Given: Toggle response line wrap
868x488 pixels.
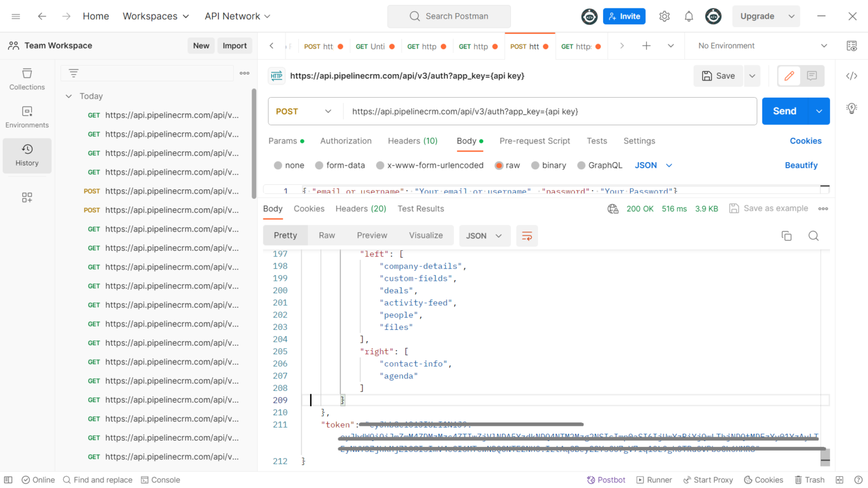Looking at the screenshot, I should tap(527, 236).
